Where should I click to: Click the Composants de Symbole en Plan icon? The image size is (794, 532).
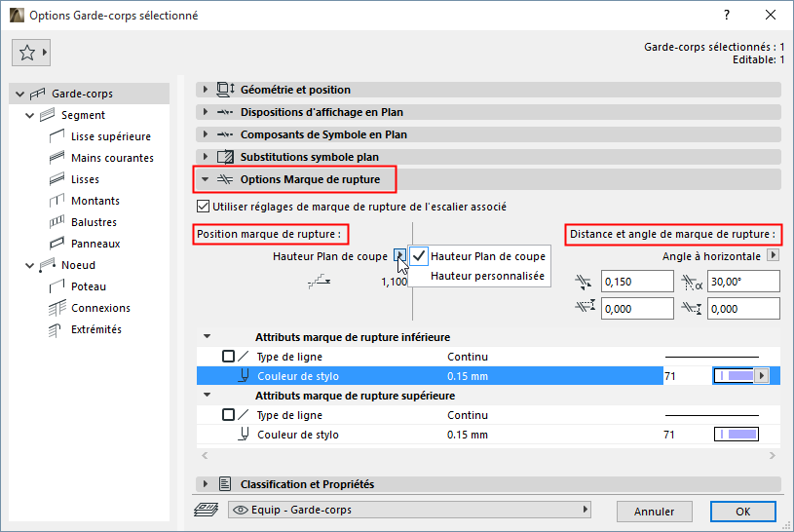coord(225,134)
